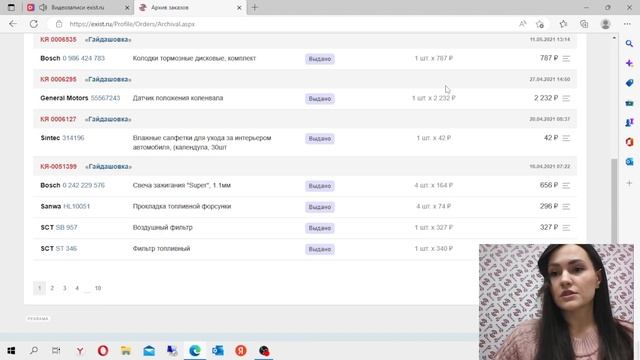Open Edge settings and more menu
Image resolution: width=640 pixels, height=360 pixels.
point(627,24)
